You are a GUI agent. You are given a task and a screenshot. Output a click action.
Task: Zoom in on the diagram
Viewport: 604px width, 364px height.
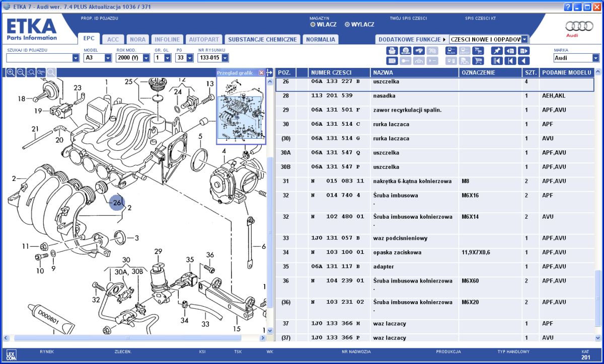click(11, 72)
